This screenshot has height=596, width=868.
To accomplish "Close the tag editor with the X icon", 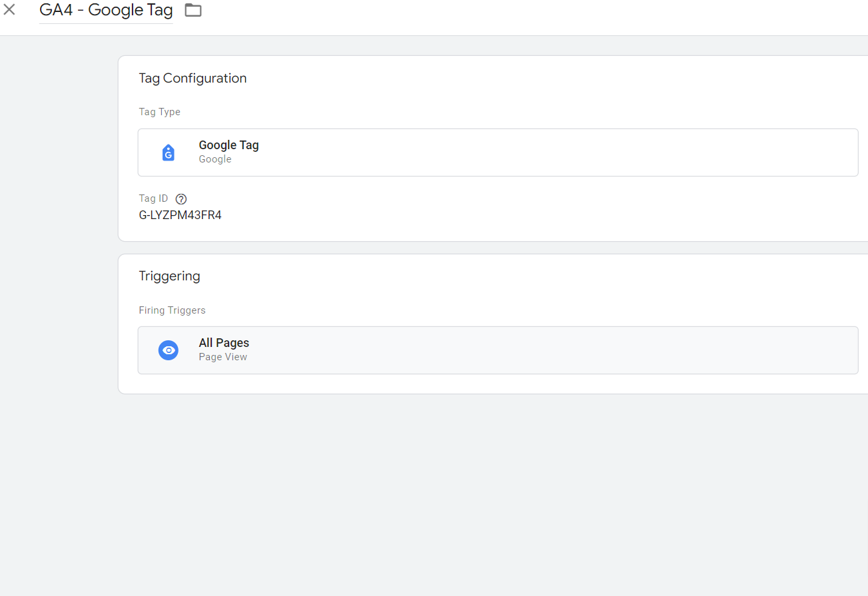I will tap(9, 10).
